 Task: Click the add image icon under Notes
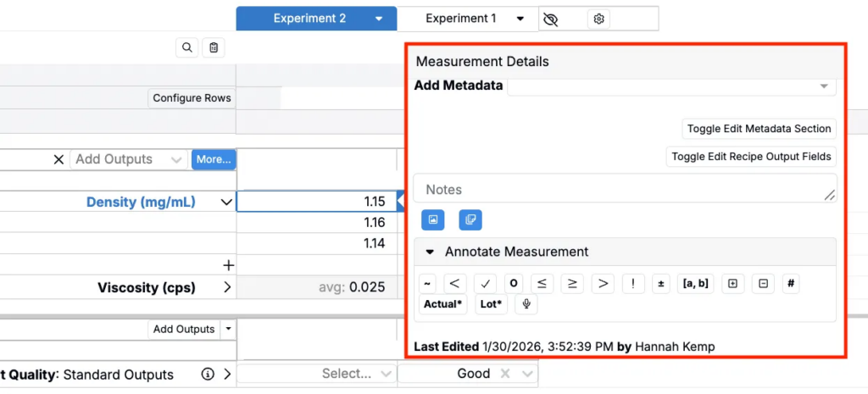tap(433, 219)
